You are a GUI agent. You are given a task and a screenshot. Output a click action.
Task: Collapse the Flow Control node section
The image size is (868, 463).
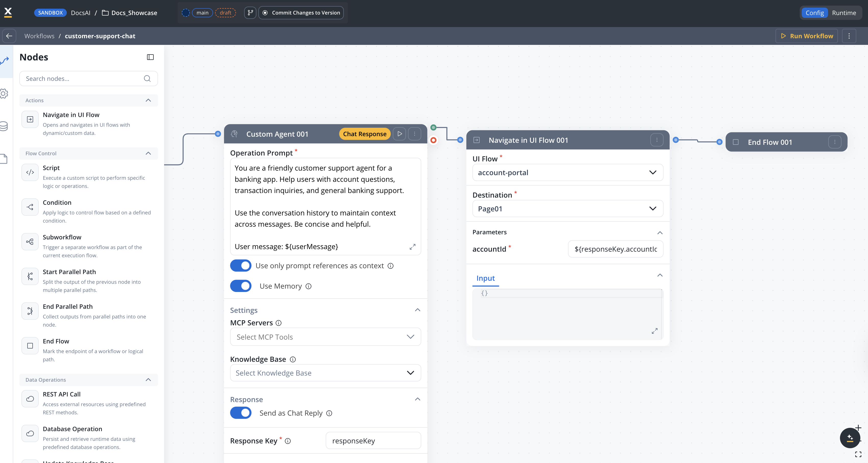click(148, 153)
